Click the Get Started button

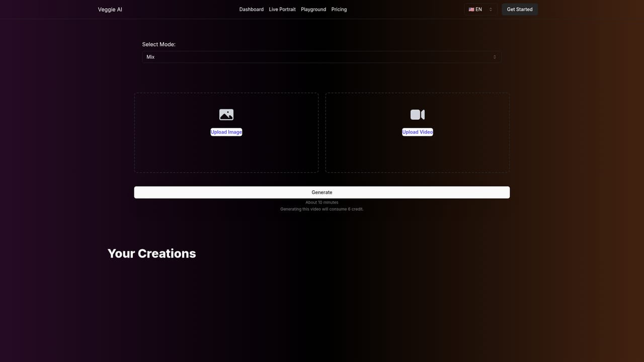520,10
